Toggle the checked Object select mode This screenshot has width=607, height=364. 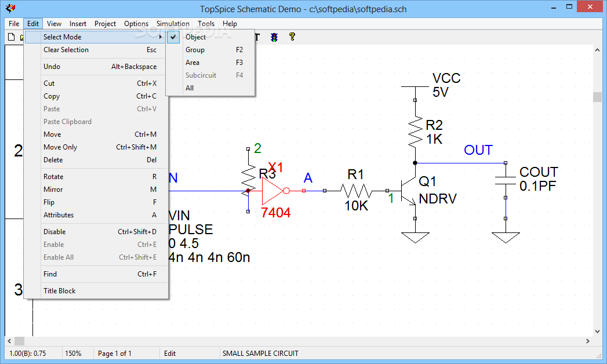coord(210,37)
